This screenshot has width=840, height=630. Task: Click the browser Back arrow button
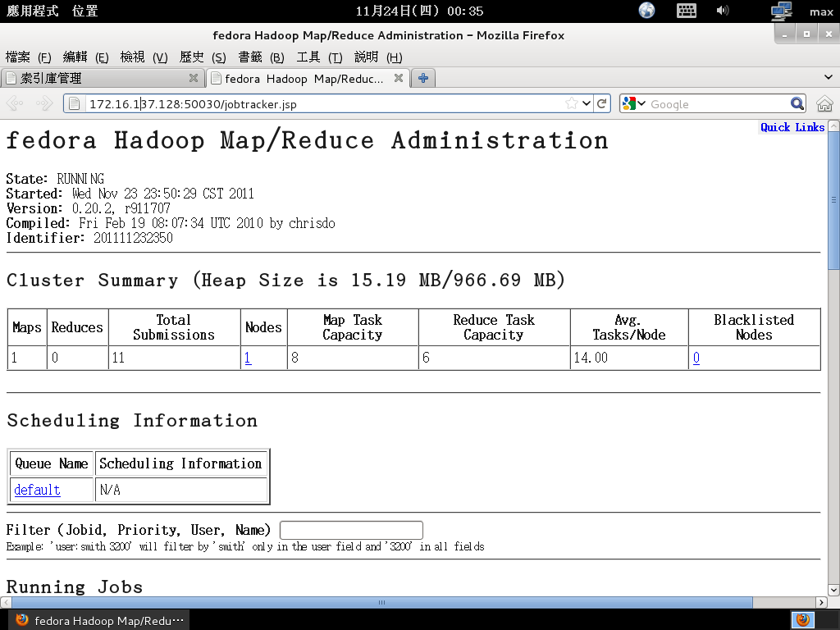[15, 103]
